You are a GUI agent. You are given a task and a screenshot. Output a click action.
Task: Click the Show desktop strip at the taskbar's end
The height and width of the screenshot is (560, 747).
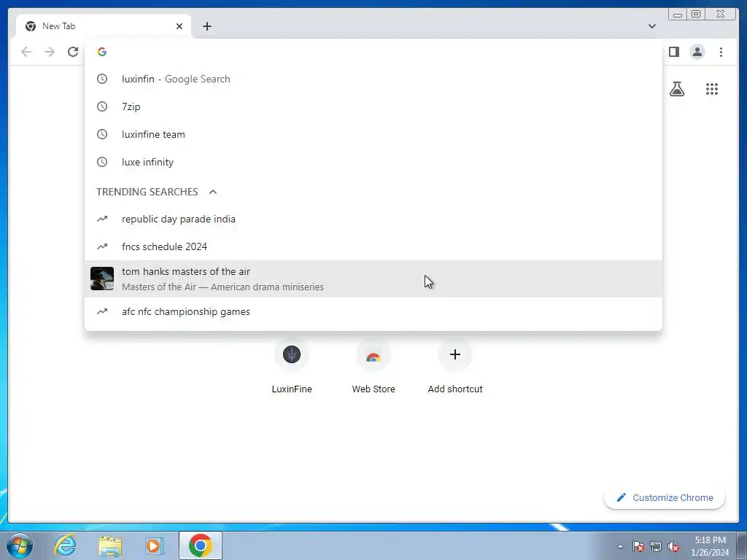point(742,545)
